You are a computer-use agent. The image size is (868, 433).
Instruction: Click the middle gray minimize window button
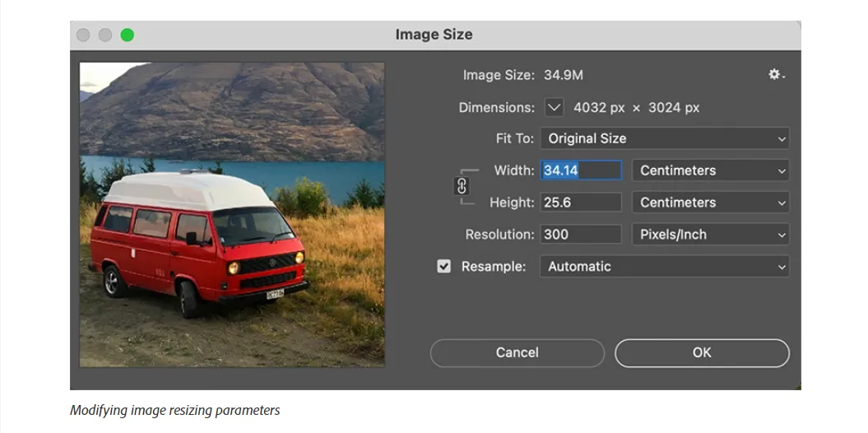(105, 35)
